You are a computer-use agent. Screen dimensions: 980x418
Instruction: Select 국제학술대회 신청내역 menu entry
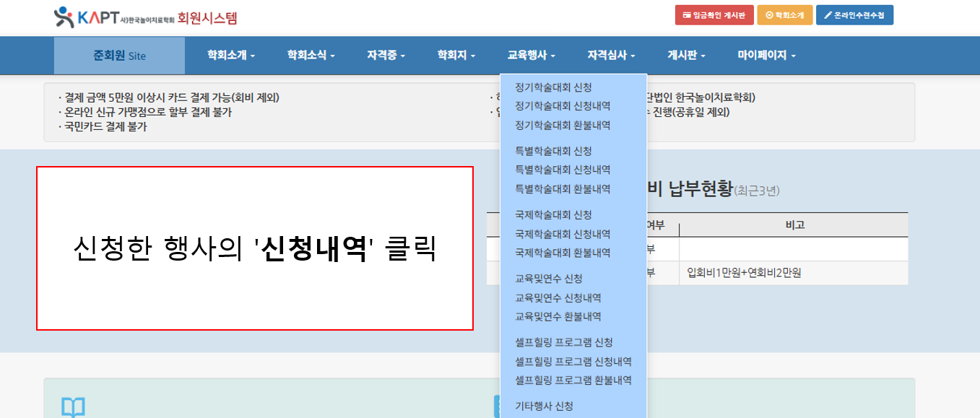pos(563,234)
